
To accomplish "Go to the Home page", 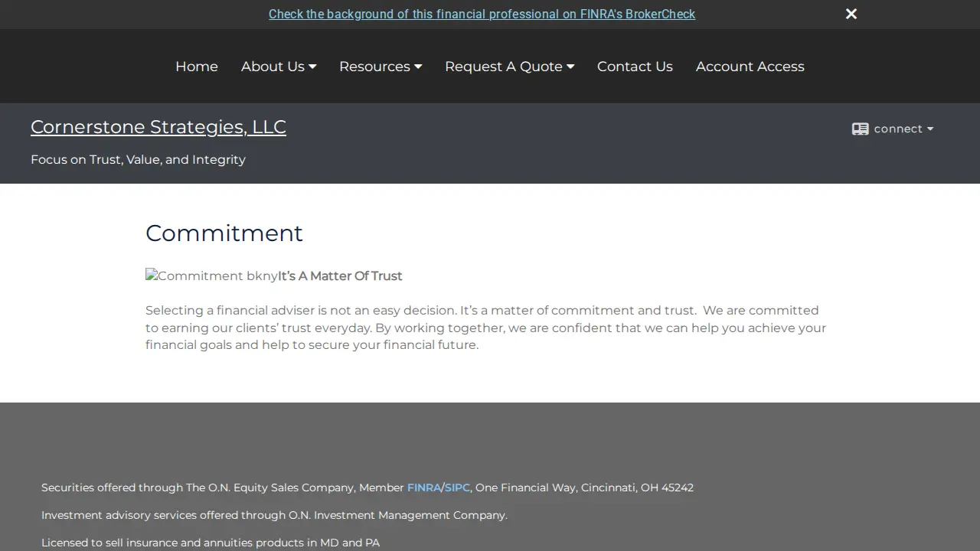I will tap(197, 67).
